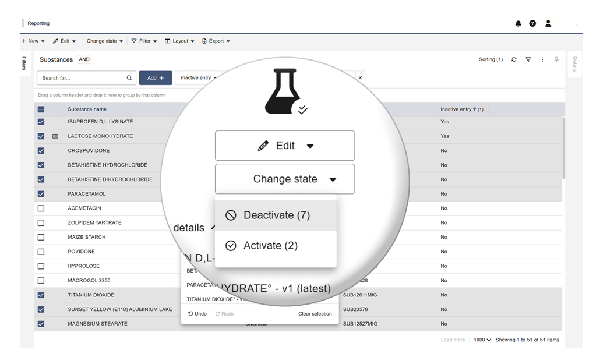
Task: Uncheck the IBUPROFEN D,L-LYSINATE row
Action: pyautogui.click(x=41, y=122)
